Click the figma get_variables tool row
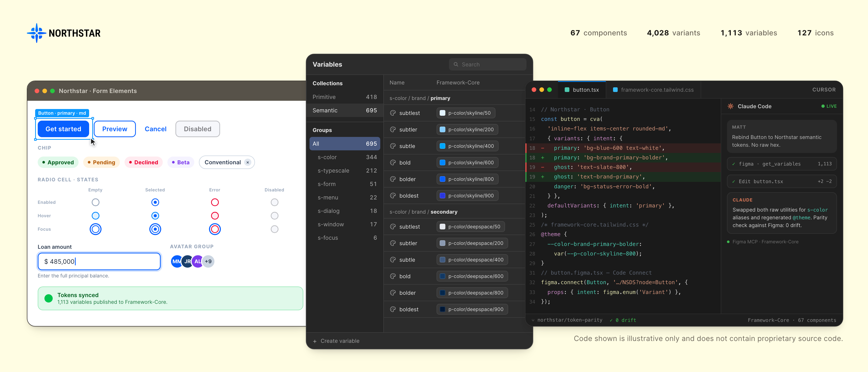 coord(782,164)
